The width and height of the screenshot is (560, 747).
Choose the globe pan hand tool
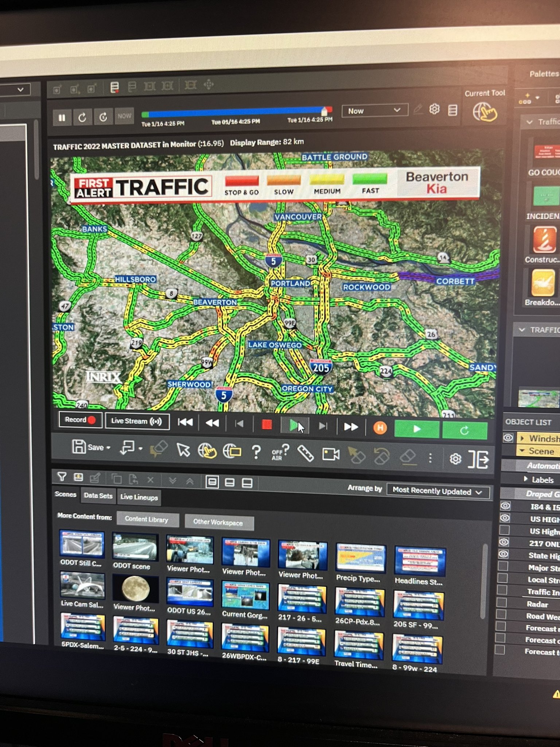207,451
